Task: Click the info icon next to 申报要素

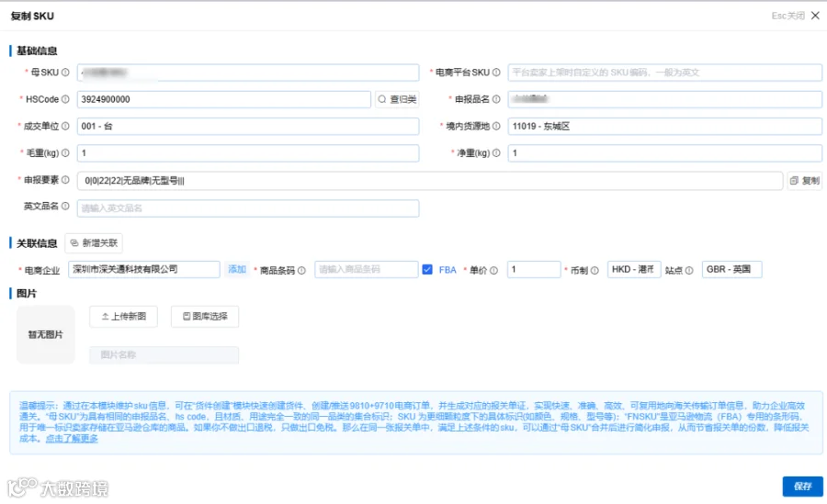Action: [x=65, y=180]
